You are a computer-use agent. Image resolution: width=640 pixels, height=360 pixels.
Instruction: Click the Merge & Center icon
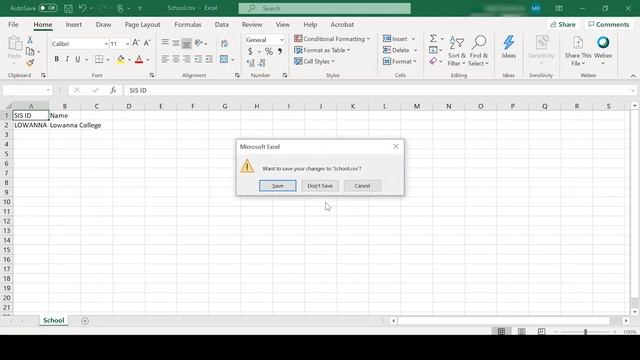pos(224,59)
